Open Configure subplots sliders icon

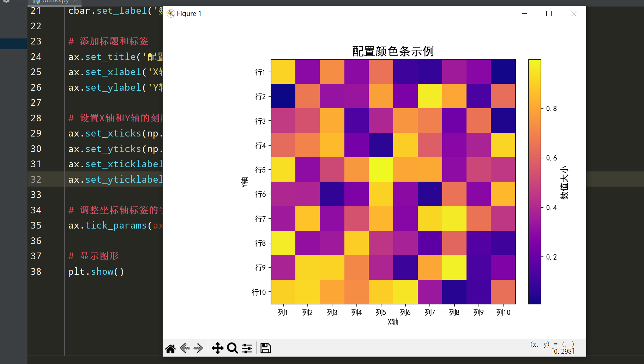point(247,348)
